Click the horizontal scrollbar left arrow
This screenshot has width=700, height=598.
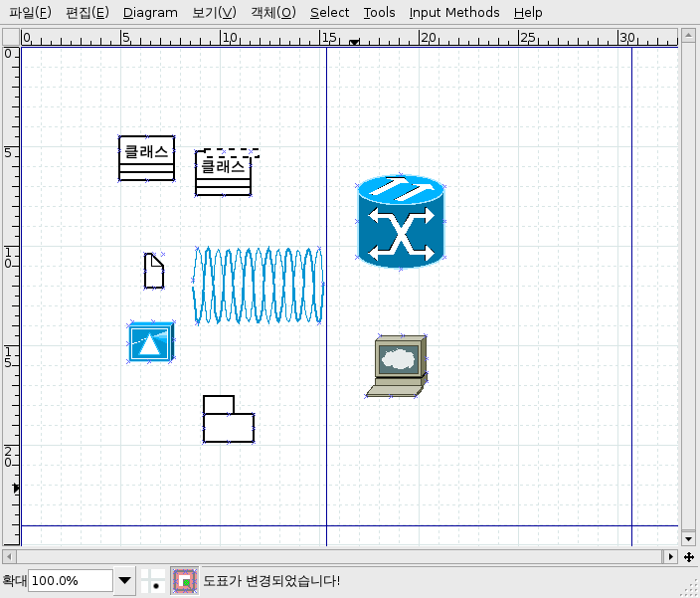point(9,556)
